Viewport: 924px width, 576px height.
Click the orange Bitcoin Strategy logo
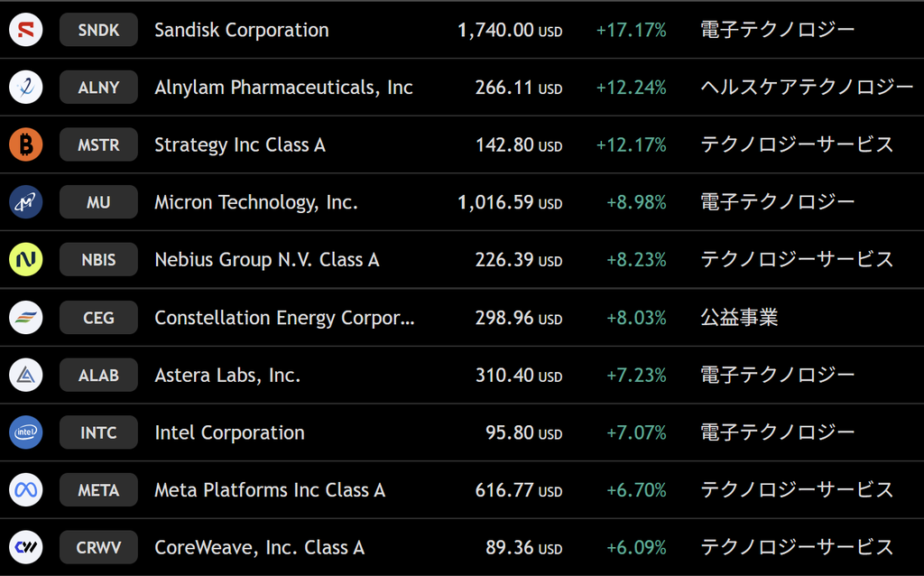point(26,144)
